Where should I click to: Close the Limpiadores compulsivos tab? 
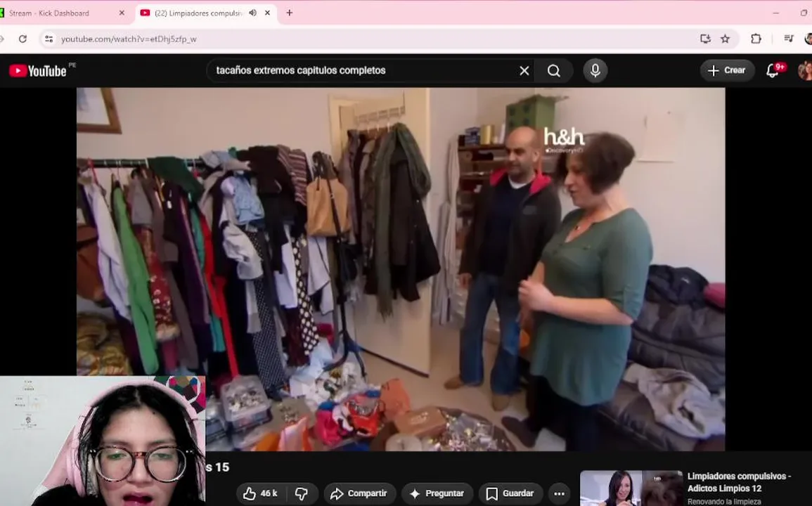point(267,13)
